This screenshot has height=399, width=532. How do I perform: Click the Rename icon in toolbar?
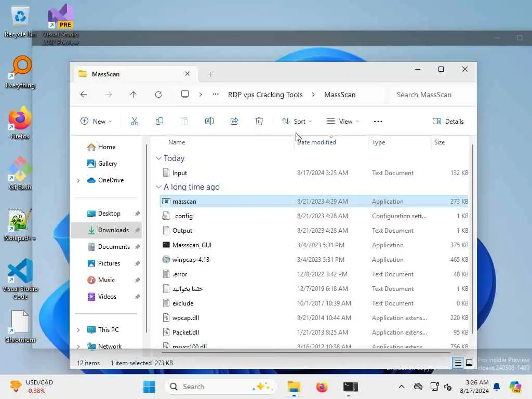pos(209,121)
